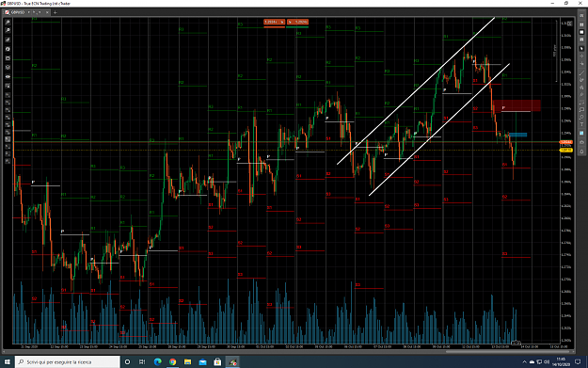Select the pointer cursor tool
This screenshot has width=588, height=368.
tap(581, 48)
